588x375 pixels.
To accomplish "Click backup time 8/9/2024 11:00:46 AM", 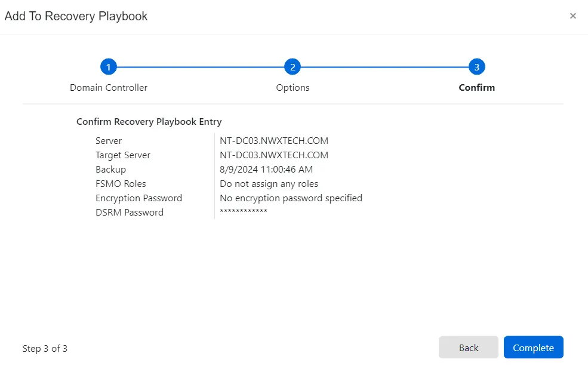I will pyautogui.click(x=266, y=169).
